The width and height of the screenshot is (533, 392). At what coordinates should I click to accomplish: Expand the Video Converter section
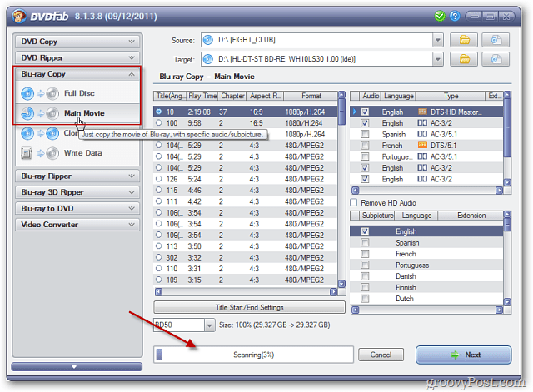(77, 225)
